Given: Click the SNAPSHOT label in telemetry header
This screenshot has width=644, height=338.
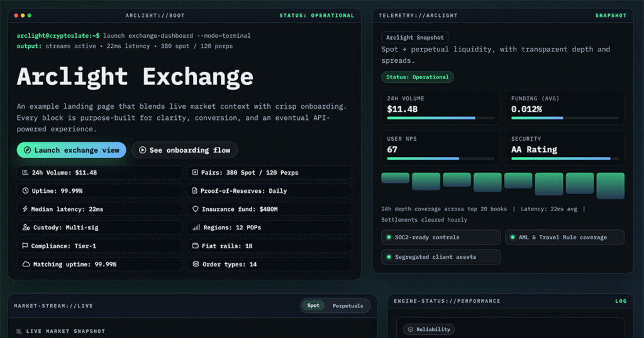Looking at the screenshot, I should click(611, 16).
